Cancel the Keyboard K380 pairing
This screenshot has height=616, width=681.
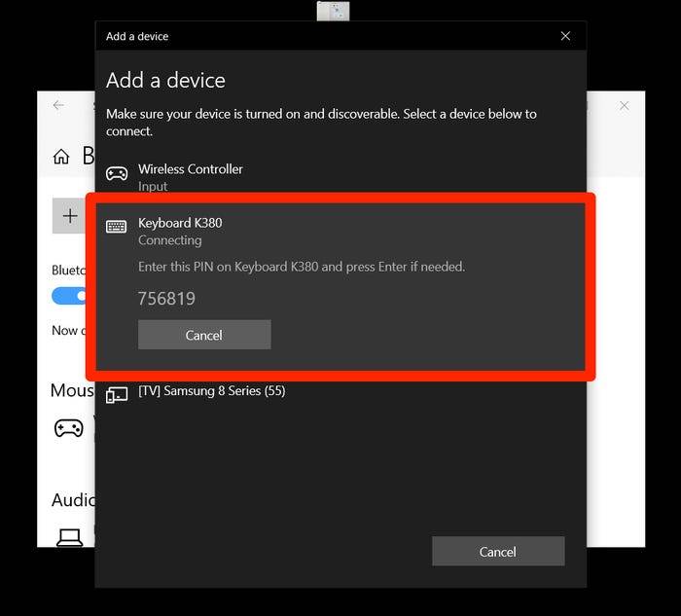tap(204, 335)
